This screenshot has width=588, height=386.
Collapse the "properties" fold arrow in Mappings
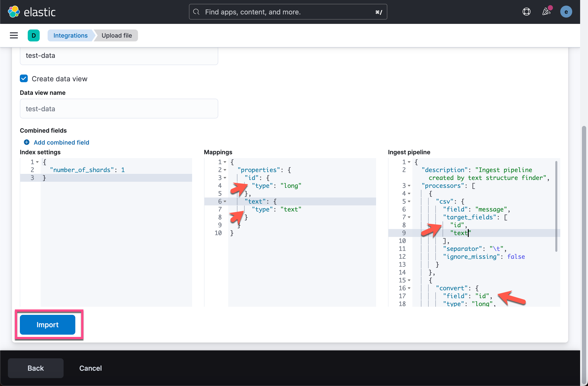tap(225, 170)
